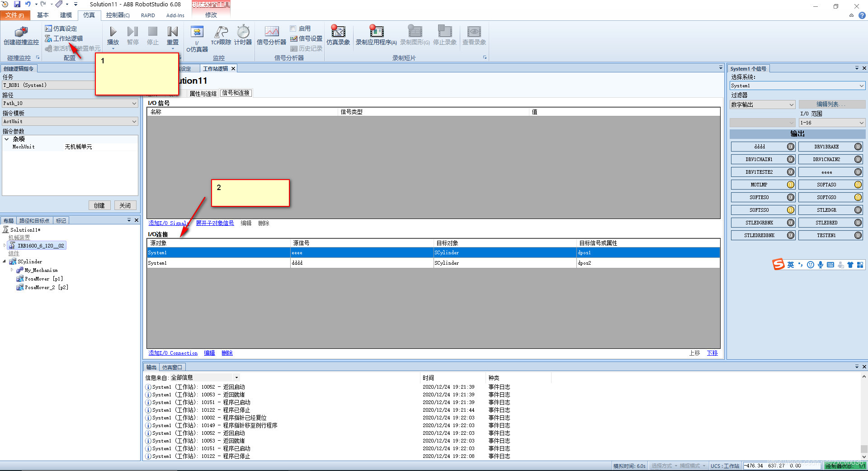This screenshot has width=868, height=471.
Task: Toggle MOTLMP output signal
Action: [x=763, y=185]
